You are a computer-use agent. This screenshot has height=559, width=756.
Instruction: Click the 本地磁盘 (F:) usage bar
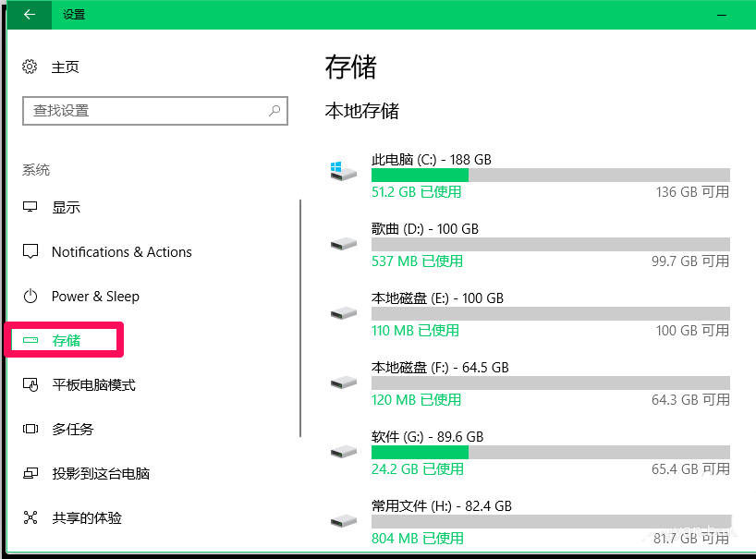[550, 383]
